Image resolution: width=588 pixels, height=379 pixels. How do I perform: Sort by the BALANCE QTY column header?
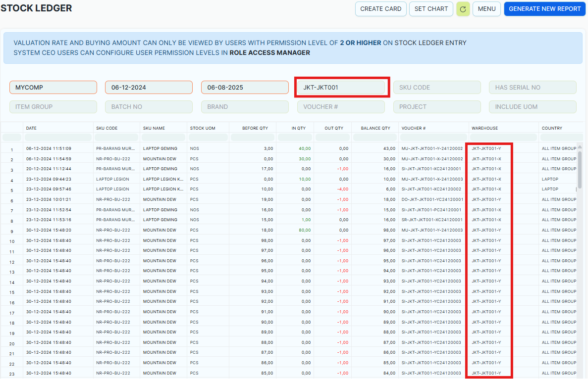tap(375, 128)
